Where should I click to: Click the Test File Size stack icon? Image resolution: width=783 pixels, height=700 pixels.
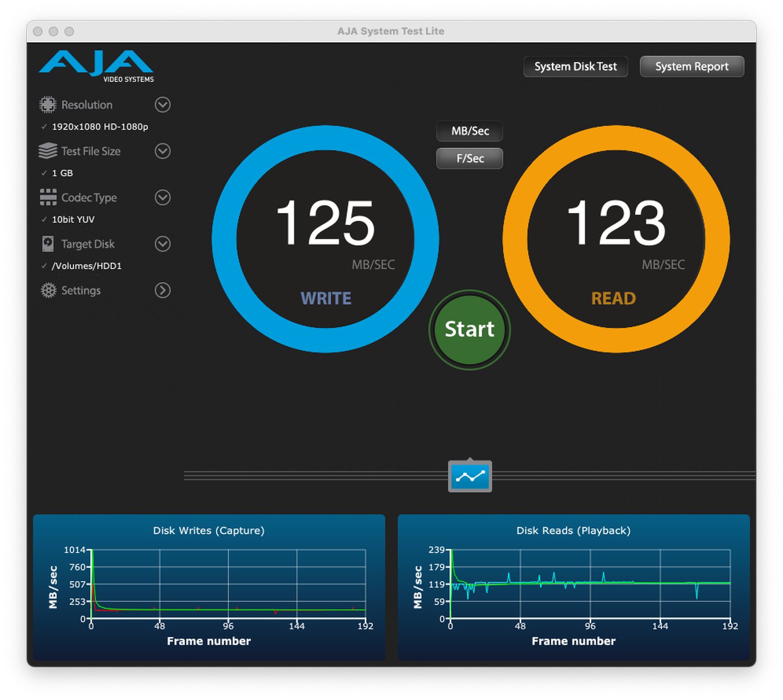click(x=47, y=151)
